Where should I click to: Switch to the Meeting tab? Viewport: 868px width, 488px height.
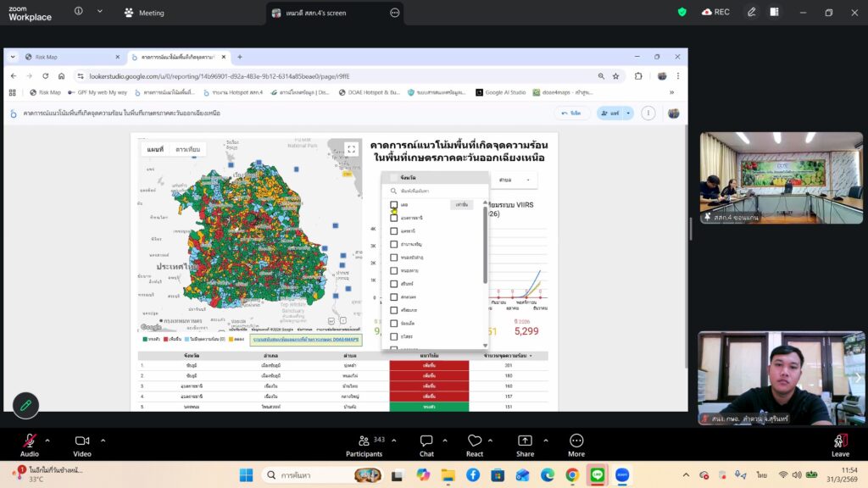[x=144, y=13]
